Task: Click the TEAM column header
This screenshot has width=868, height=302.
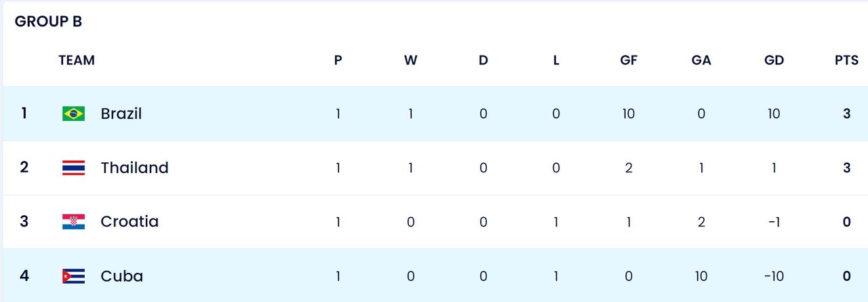Action: pyautogui.click(x=77, y=60)
